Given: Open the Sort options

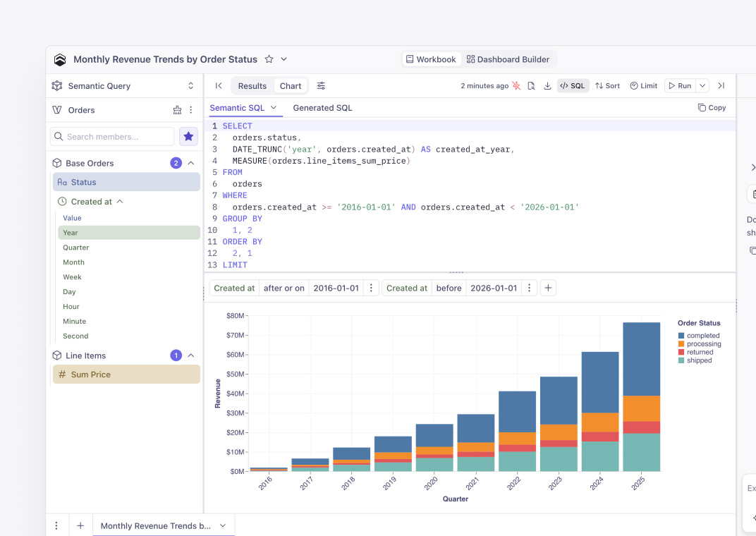Looking at the screenshot, I should [x=607, y=86].
